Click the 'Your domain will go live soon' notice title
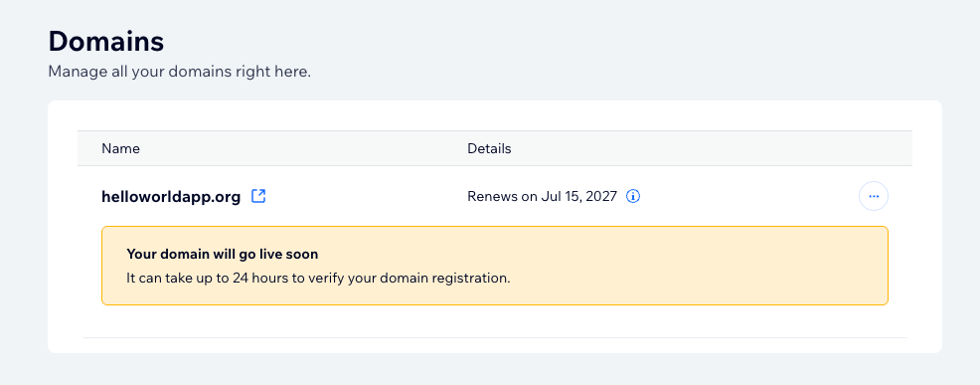The height and width of the screenshot is (385, 980). tap(223, 254)
